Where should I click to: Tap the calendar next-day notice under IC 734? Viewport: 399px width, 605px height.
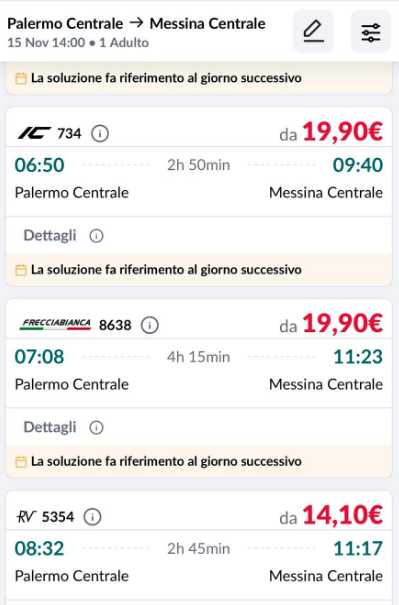pyautogui.click(x=199, y=270)
